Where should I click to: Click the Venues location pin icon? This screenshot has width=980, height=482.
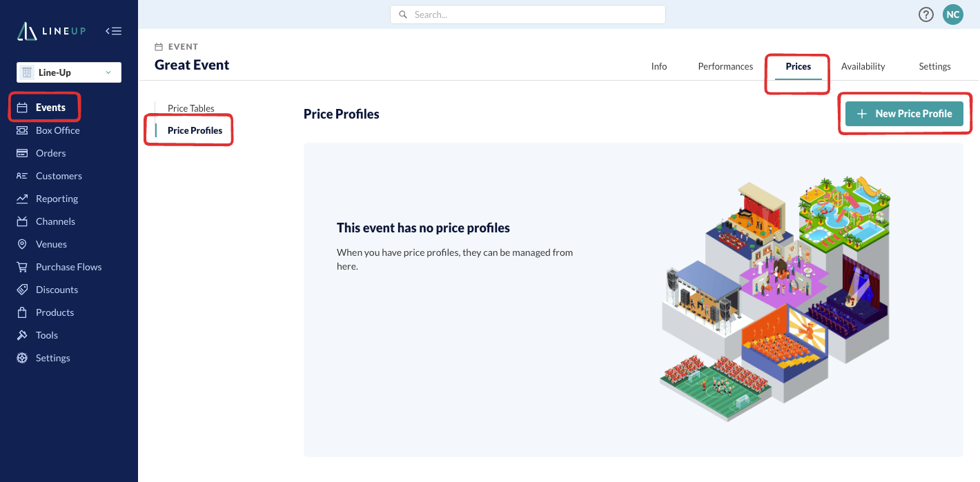pyautogui.click(x=22, y=244)
